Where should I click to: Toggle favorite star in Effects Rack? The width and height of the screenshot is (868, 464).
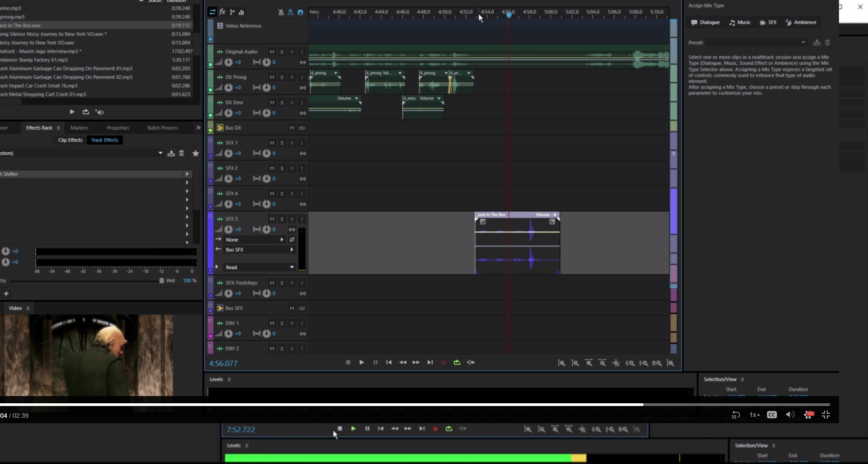(196, 153)
